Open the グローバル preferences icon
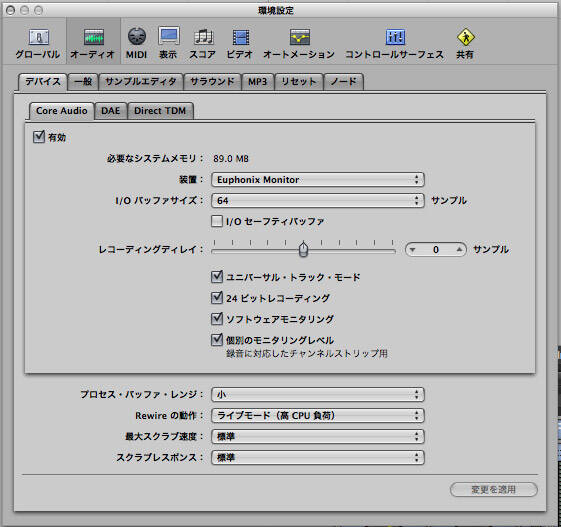Image resolution: width=561 pixels, height=527 pixels. coord(38,44)
